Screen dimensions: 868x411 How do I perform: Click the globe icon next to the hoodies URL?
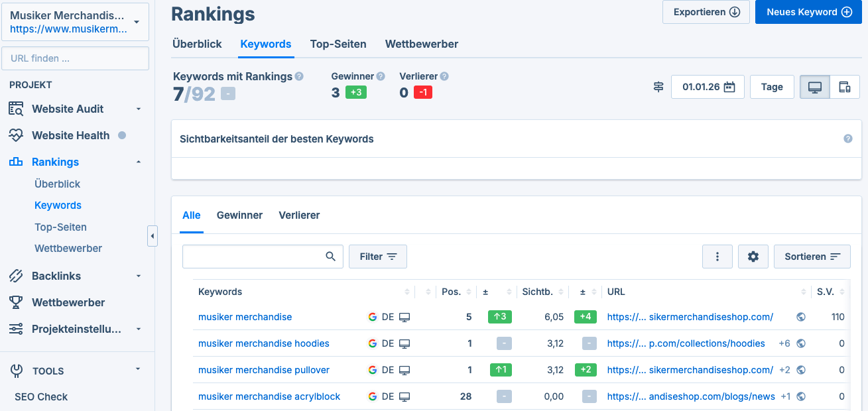point(800,343)
